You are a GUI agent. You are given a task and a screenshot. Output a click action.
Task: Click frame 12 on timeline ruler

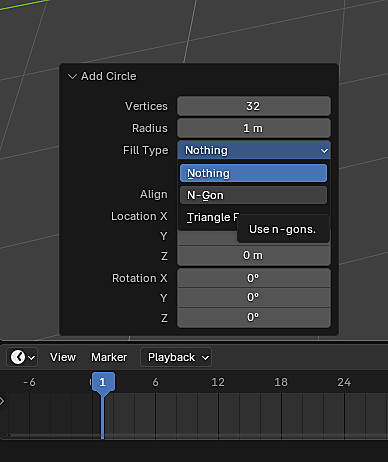(x=218, y=382)
